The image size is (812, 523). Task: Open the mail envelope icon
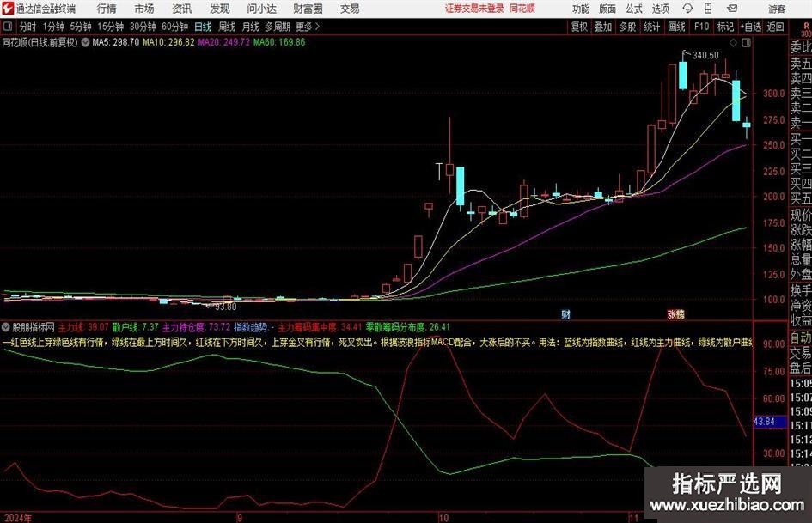coord(732,9)
